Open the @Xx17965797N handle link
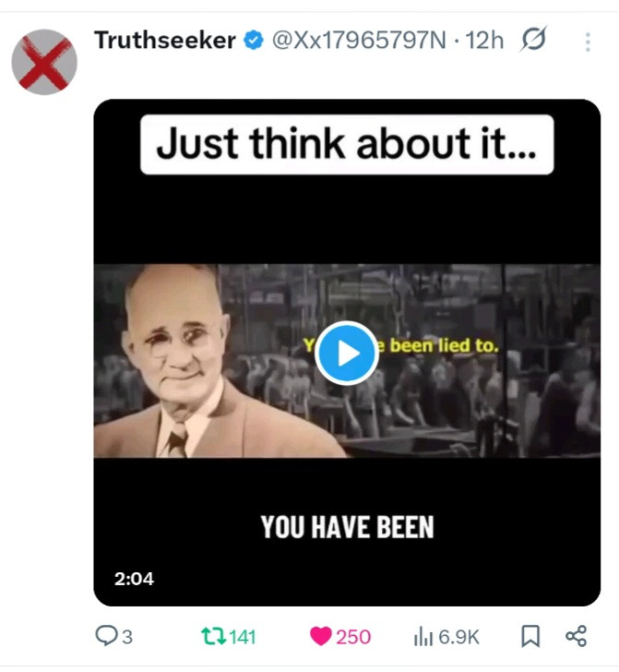The width and height of the screenshot is (619, 672). pos(359,41)
